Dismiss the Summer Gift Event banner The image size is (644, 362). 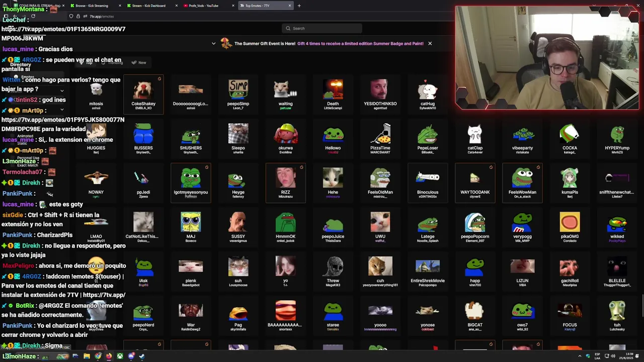coord(430,43)
